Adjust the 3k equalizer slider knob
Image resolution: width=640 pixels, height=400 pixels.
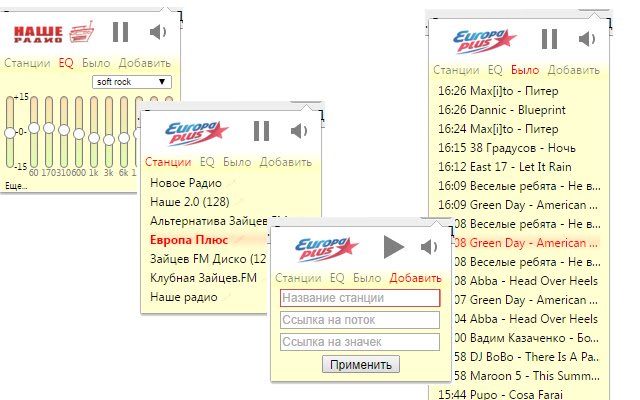tap(109, 140)
